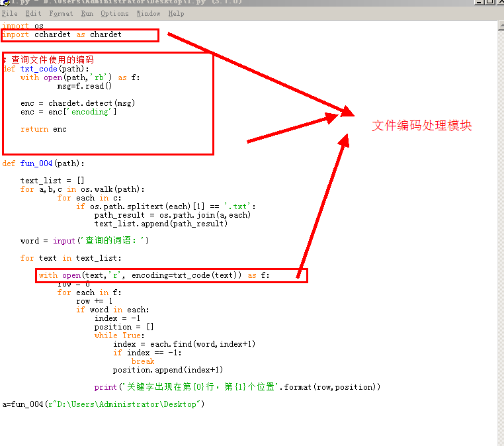Click the 'text_list = []' line
504x446 pixels.
[52, 181]
